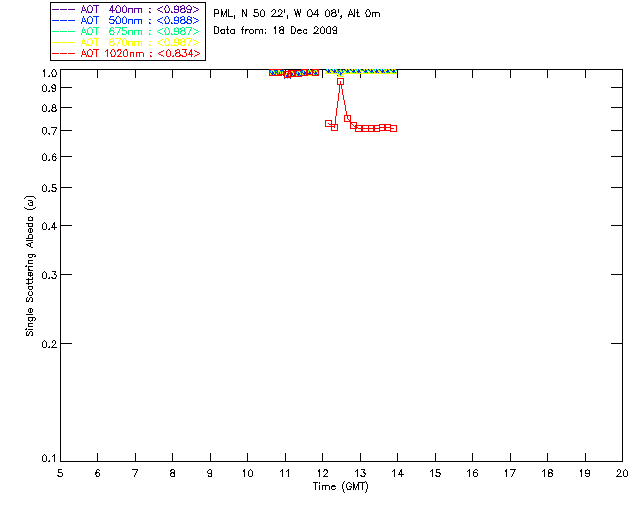
Task: Click the AOT 1020nm red legend entry
Action: [x=126, y=53]
